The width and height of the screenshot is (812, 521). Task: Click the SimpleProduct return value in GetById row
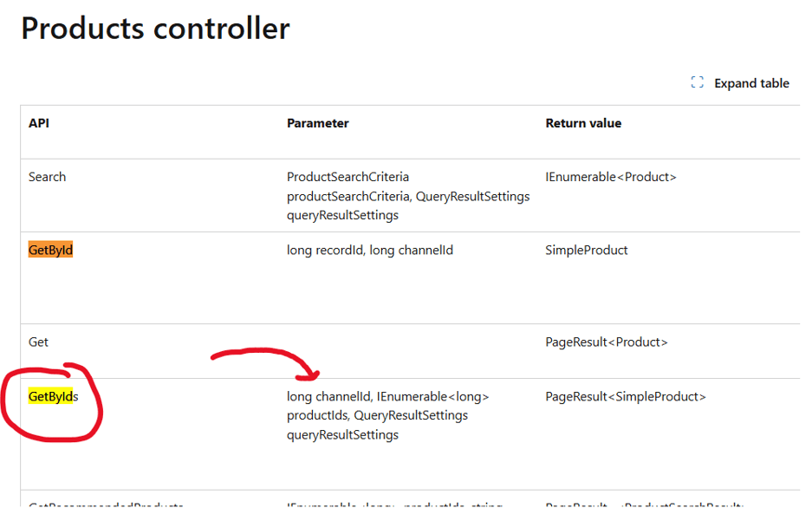coord(587,251)
